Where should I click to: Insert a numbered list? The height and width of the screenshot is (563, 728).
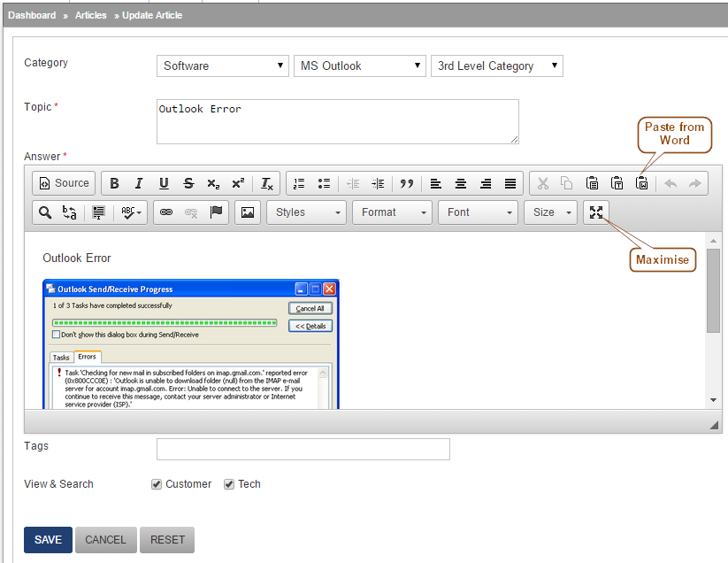click(x=300, y=183)
